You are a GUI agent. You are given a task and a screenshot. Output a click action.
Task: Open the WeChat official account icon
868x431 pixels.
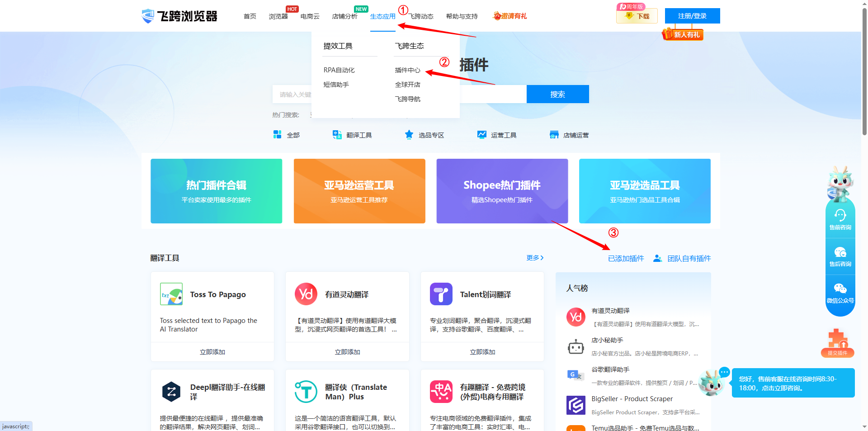point(840,289)
